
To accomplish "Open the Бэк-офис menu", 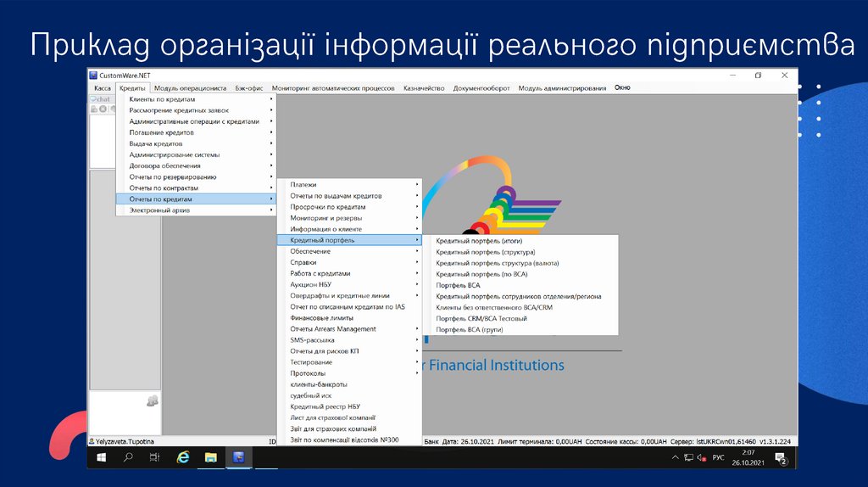I will pyautogui.click(x=248, y=88).
